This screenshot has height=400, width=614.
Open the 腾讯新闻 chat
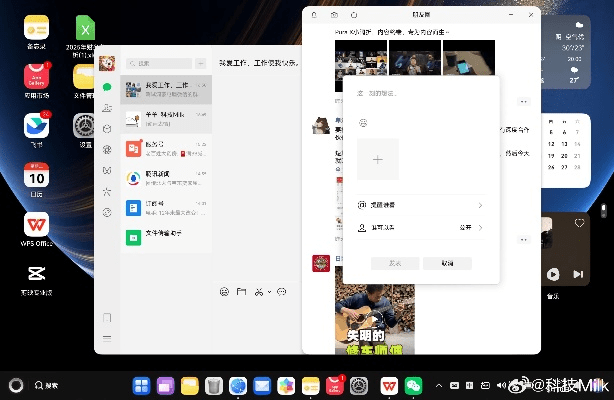click(x=166, y=178)
